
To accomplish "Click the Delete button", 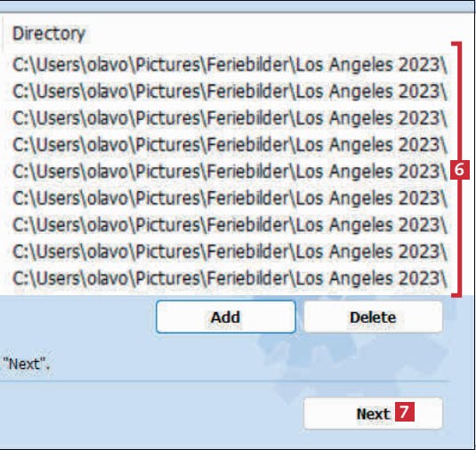I will pos(373,317).
